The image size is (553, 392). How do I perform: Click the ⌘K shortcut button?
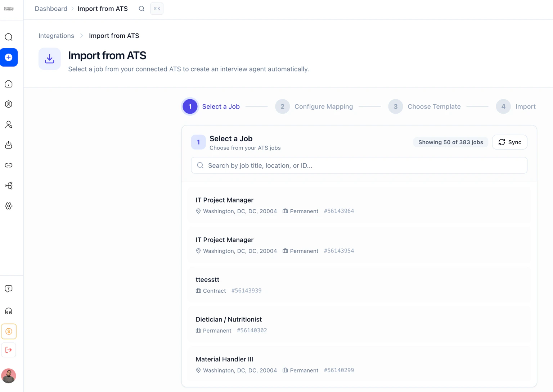(x=157, y=9)
